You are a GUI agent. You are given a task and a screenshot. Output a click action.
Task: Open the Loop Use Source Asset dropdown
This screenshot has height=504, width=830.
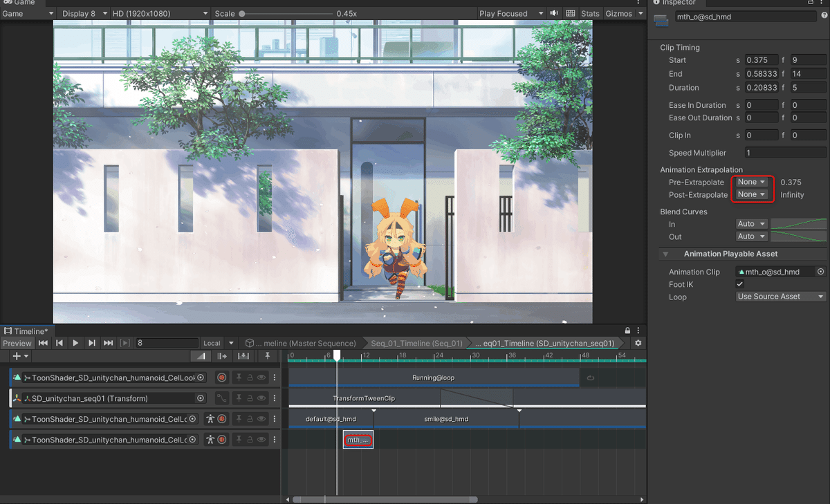click(781, 297)
